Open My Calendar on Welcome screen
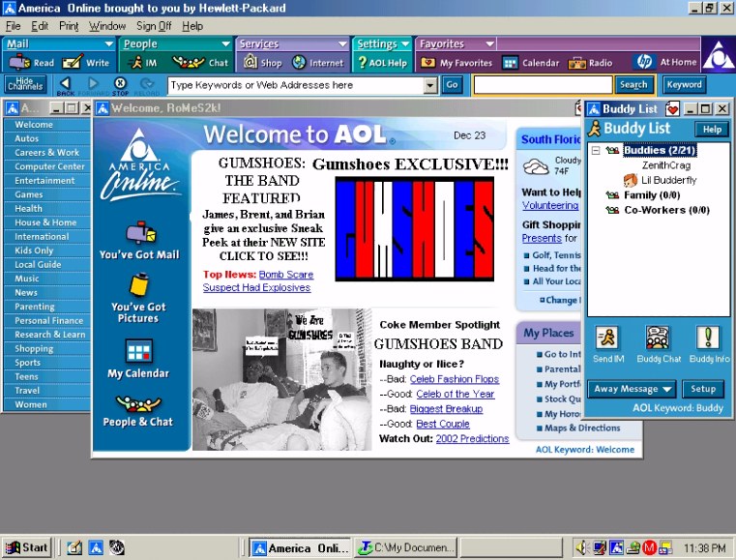 coord(139,351)
